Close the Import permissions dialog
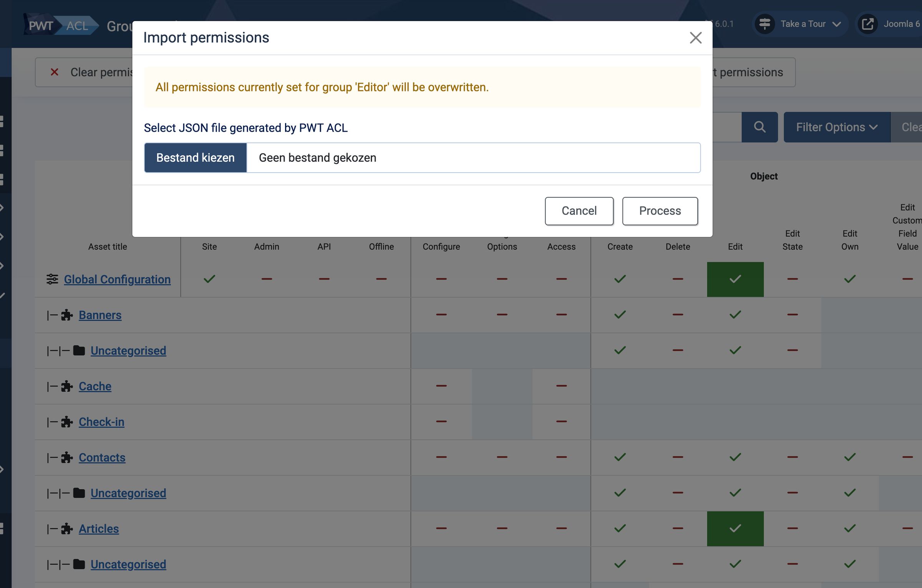Viewport: 922px width, 588px height. click(695, 38)
